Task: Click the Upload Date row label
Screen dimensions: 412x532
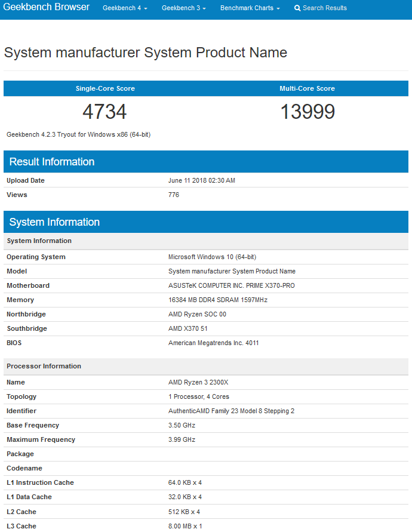Action: click(x=26, y=180)
